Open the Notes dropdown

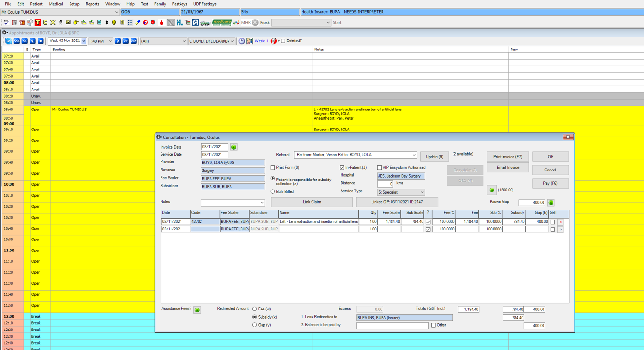pyautogui.click(x=262, y=203)
